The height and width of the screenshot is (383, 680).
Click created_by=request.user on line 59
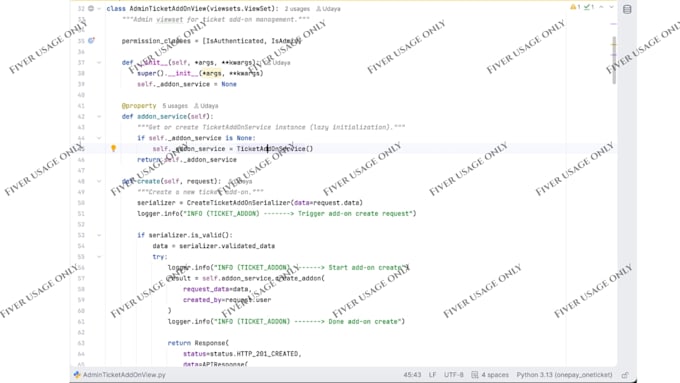point(227,300)
